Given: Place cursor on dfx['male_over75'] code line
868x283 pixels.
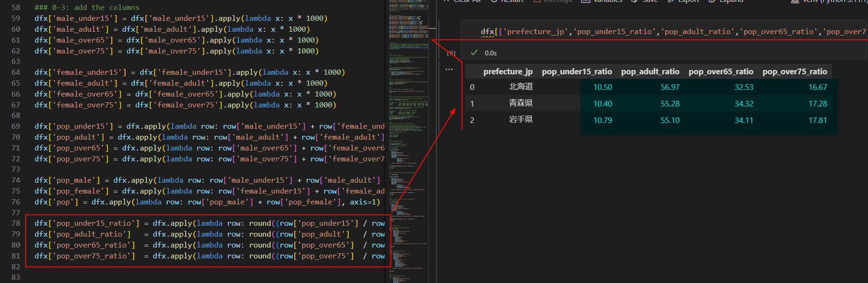Looking at the screenshot, I should 177,51.
